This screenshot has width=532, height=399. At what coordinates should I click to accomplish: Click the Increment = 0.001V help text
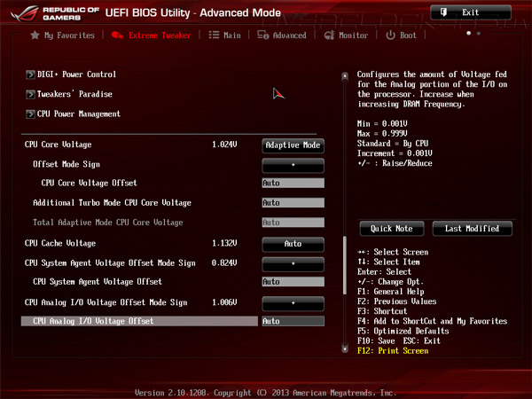tap(395, 153)
